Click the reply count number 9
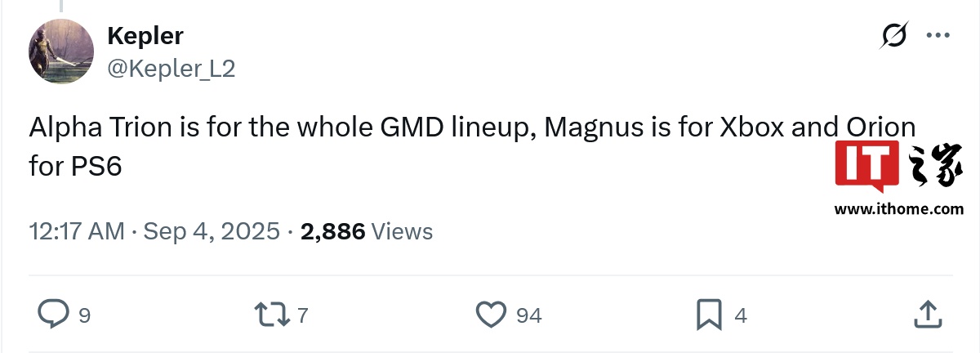Image resolution: width=980 pixels, height=353 pixels. (84, 315)
